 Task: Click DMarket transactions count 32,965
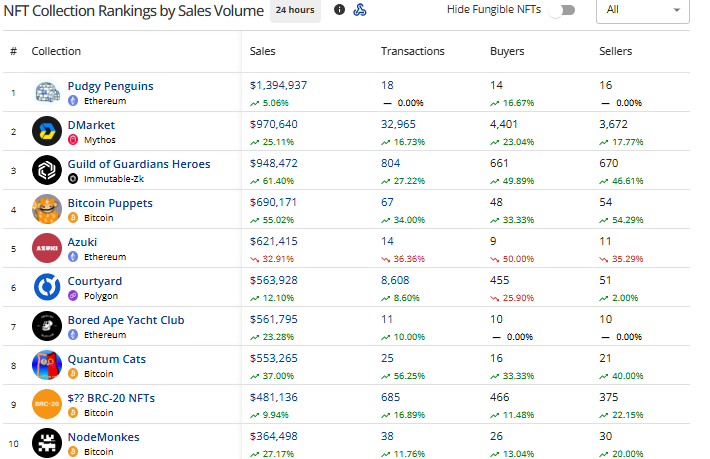pyautogui.click(x=398, y=124)
